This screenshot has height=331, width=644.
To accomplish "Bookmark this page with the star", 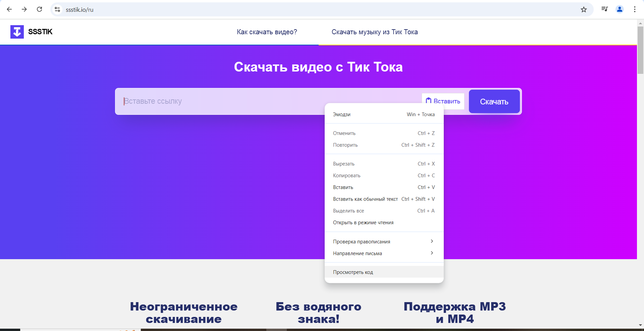I will coord(584,9).
